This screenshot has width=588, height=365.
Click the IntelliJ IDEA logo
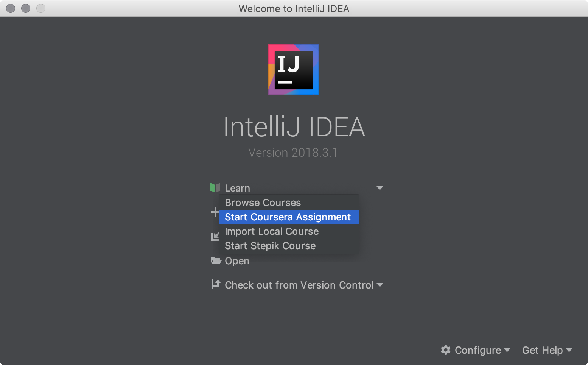point(294,70)
